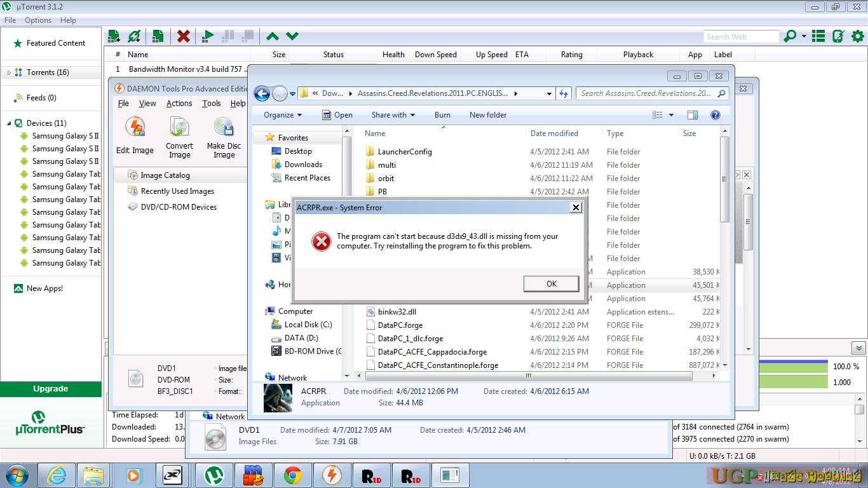
Task: Click the green Upgrade button
Action: pos(51,389)
